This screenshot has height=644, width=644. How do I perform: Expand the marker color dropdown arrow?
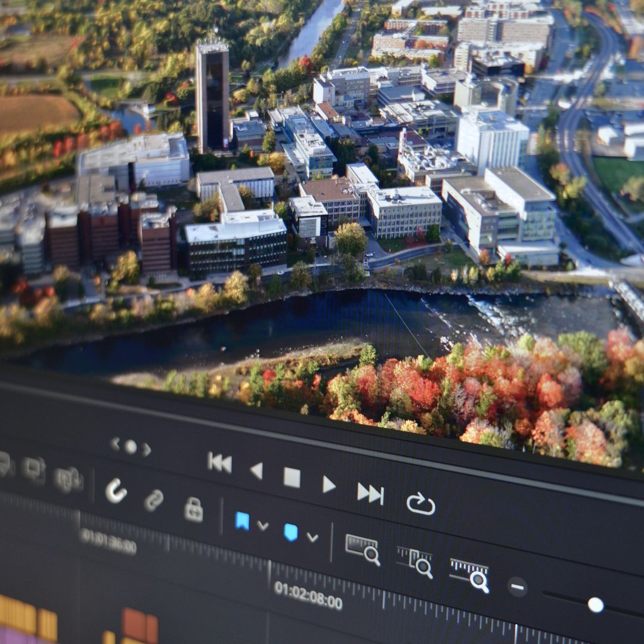pyautogui.click(x=312, y=537)
